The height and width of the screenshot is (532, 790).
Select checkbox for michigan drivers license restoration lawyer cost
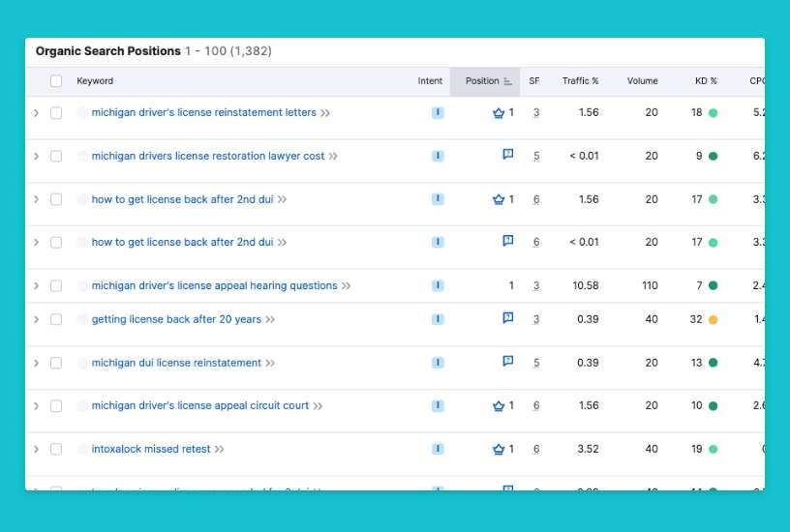click(56, 156)
